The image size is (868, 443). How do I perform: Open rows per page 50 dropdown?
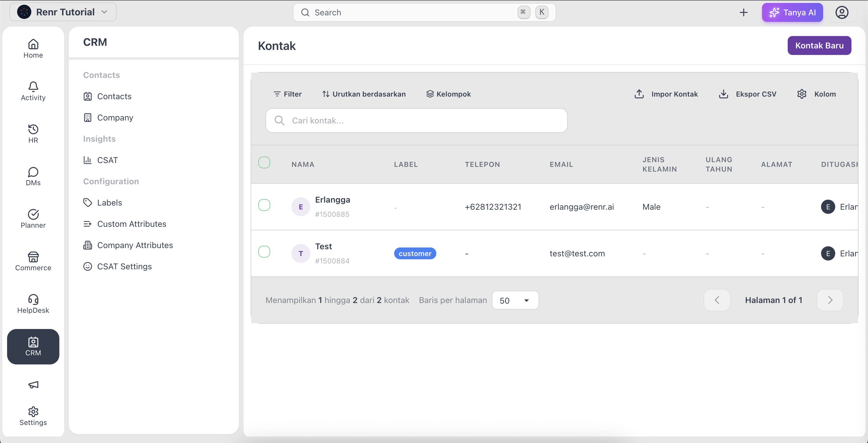pos(515,300)
